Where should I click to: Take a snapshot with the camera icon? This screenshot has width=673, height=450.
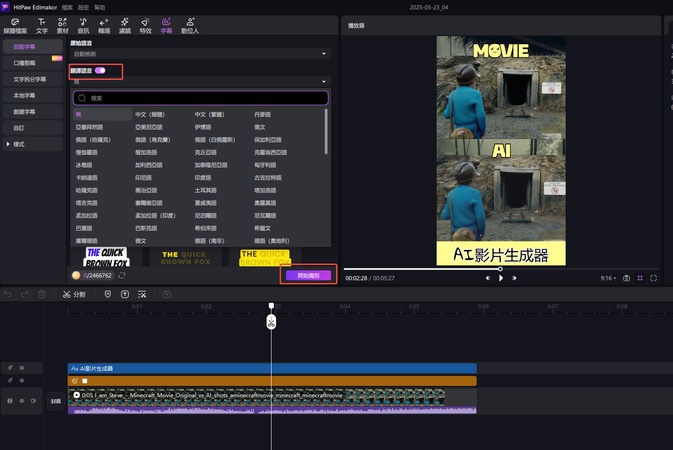click(626, 278)
